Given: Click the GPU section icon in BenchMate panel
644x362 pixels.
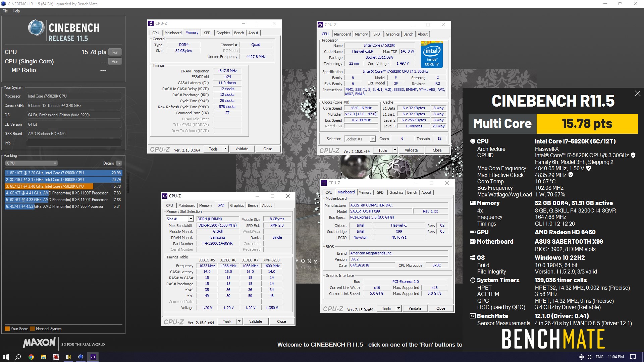Looking at the screenshot, I should pos(473,232).
